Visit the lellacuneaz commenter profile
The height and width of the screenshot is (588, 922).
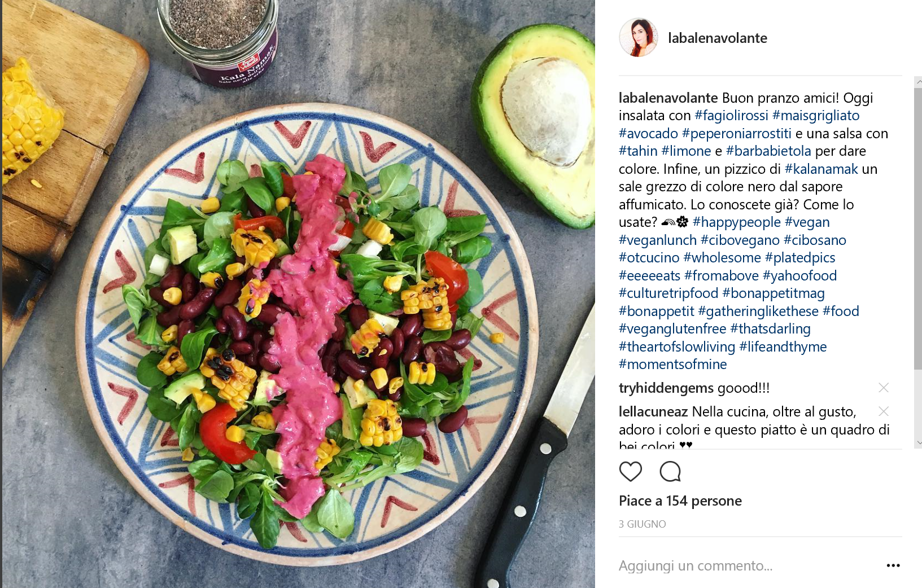[653, 412]
